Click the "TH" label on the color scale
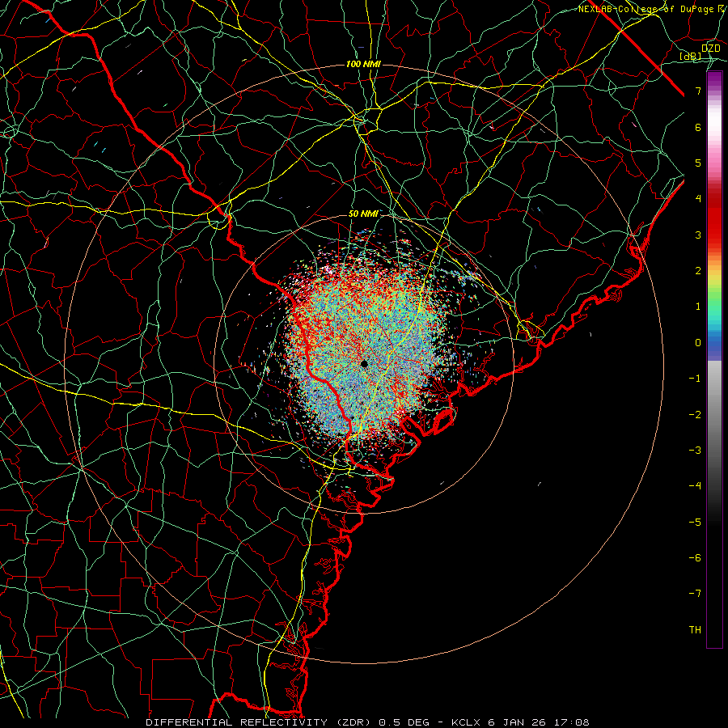The height and width of the screenshot is (728, 728). coord(695,630)
